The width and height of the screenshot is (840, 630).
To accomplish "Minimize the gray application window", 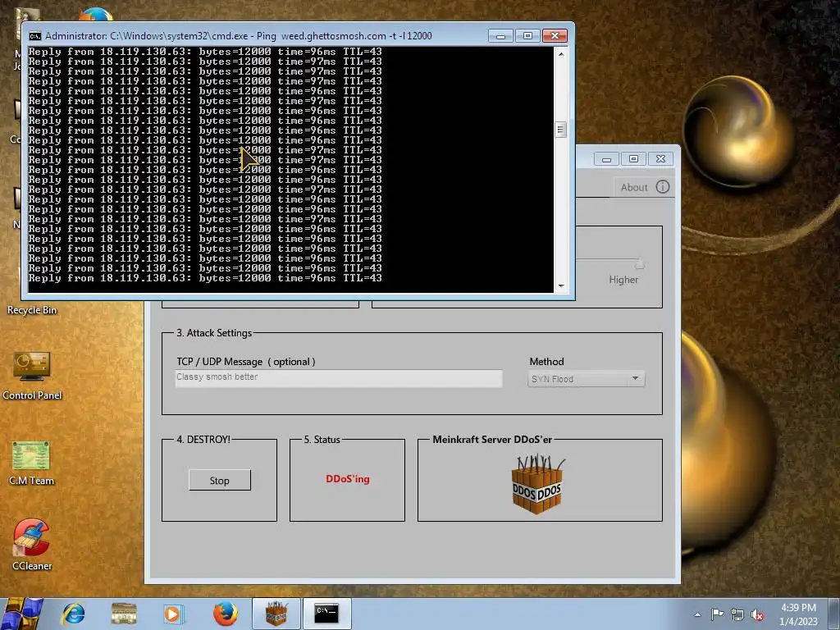I will pyautogui.click(x=606, y=159).
